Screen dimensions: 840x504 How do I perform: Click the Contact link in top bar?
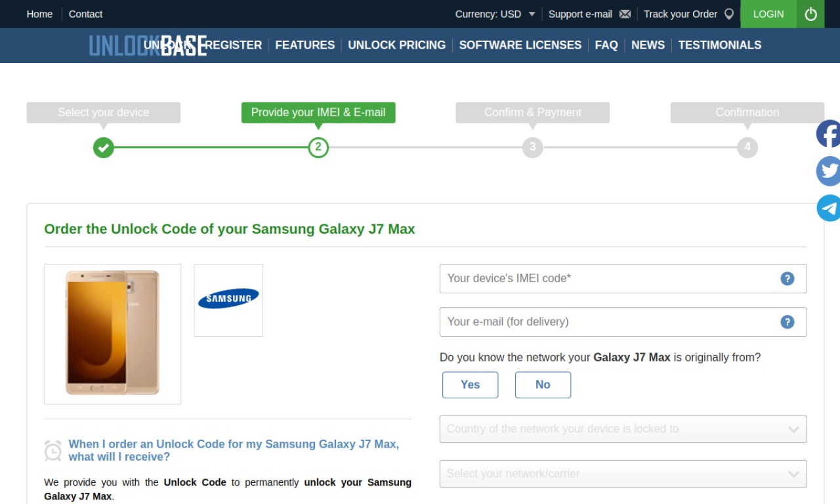[x=85, y=14]
